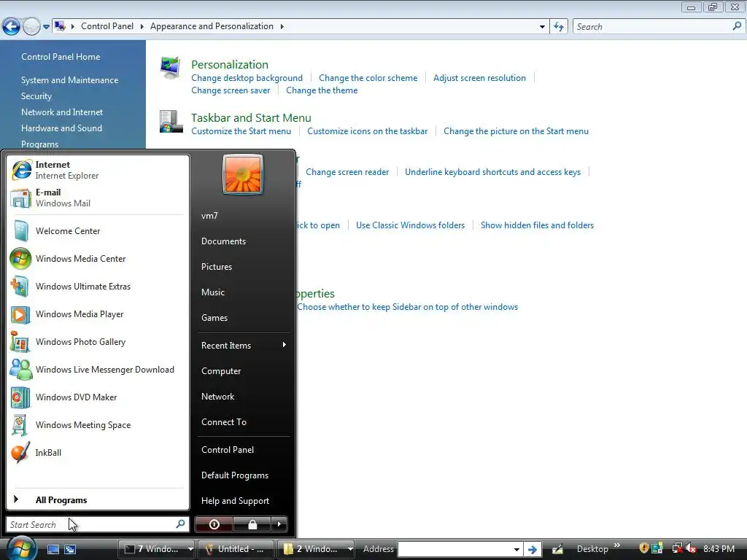Viewport: 747px width, 560px height.
Task: Click Use Classic Windows folders link
Action: pyautogui.click(x=410, y=225)
